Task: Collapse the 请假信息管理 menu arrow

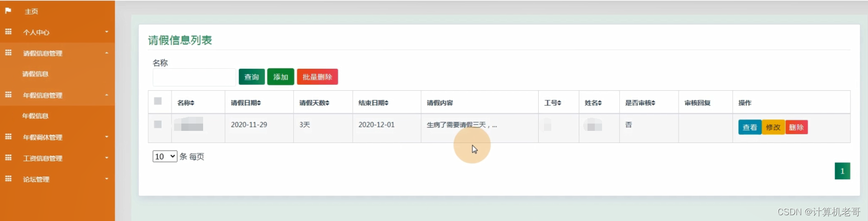Action: point(107,53)
